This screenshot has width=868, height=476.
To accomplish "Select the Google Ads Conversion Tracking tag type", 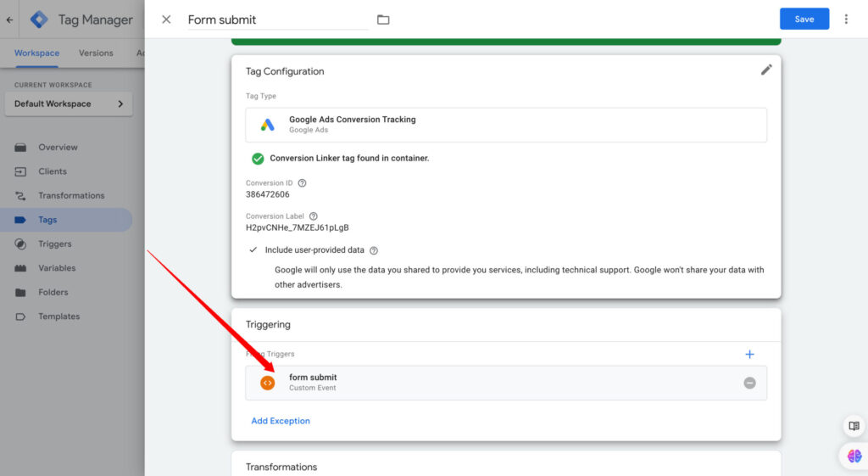I will tap(506, 125).
